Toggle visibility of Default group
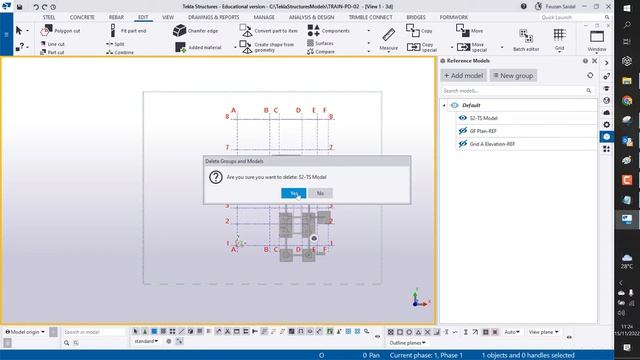 pyautogui.click(x=454, y=105)
